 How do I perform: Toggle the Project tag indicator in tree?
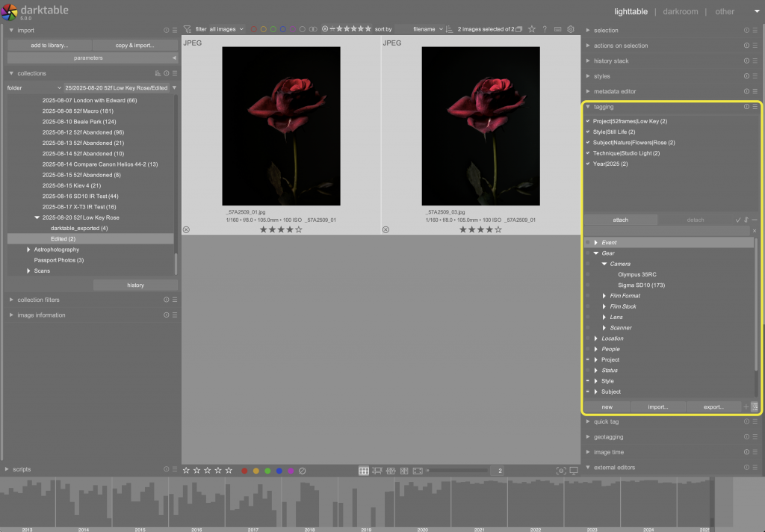(588, 360)
